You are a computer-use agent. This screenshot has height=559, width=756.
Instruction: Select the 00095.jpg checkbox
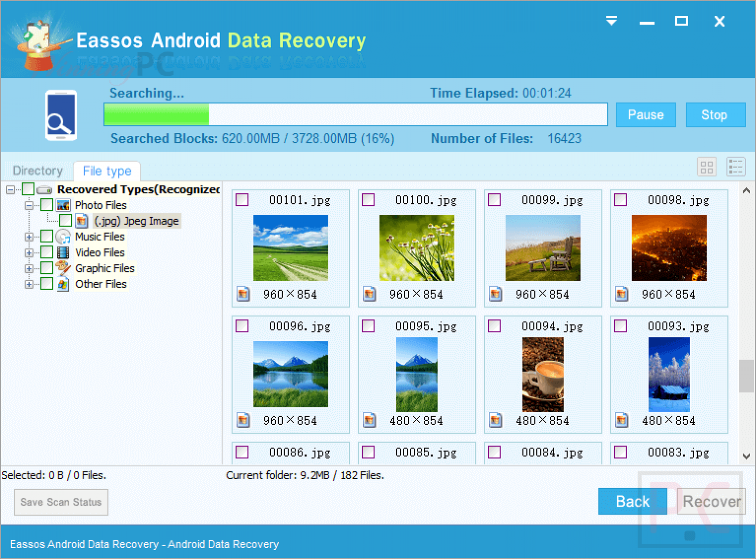click(368, 326)
